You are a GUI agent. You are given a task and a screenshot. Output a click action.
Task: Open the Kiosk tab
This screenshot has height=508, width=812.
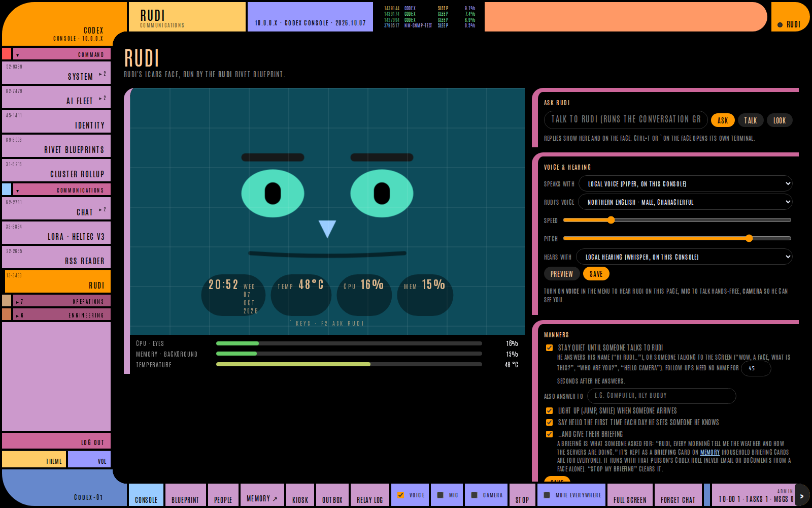[300, 495]
